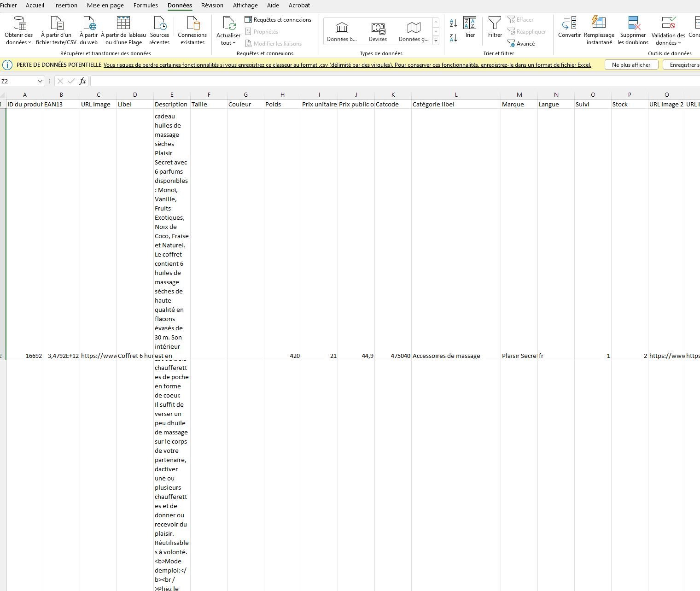Sort ascending A to Z
Screen dimensions: 700x591
pyautogui.click(x=454, y=23)
